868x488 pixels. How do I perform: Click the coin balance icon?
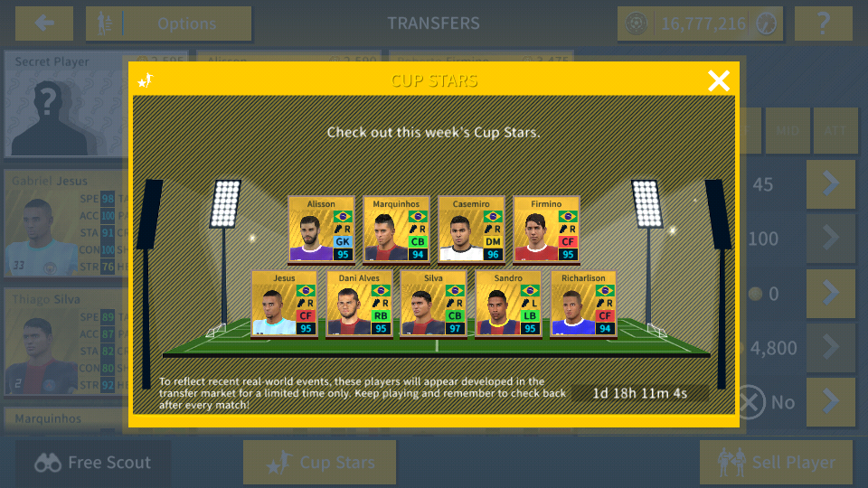click(636, 23)
